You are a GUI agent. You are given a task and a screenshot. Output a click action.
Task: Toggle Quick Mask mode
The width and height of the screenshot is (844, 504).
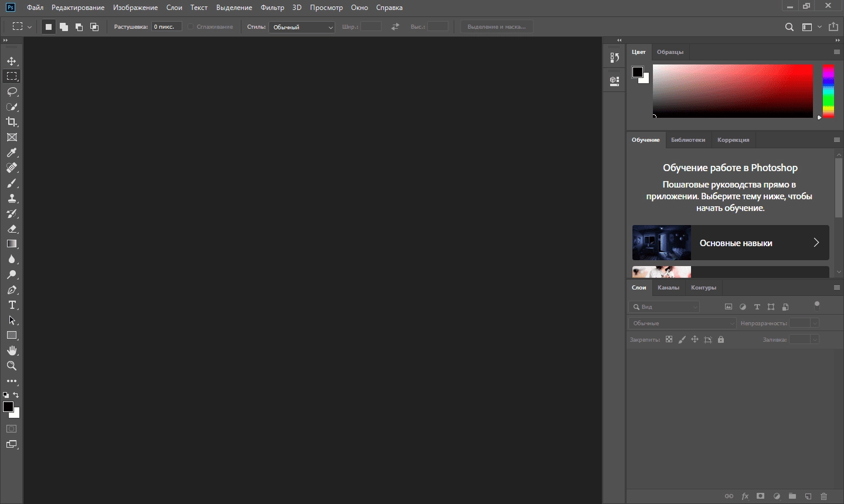(12, 428)
